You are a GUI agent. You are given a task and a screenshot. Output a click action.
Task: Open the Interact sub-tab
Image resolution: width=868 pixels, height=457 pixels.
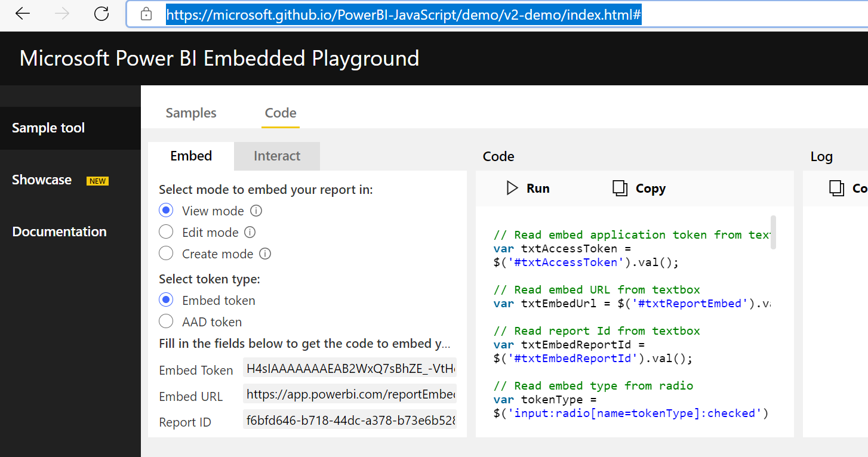coord(277,156)
